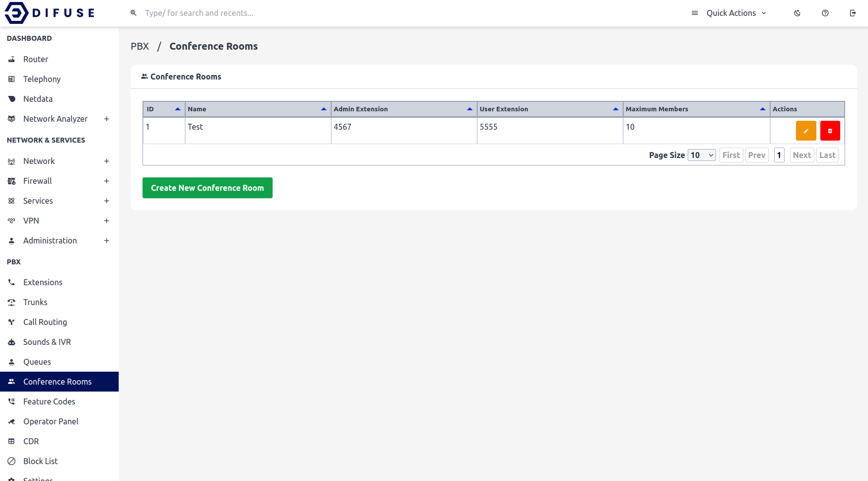Go to Extensions page

[x=59, y=282]
